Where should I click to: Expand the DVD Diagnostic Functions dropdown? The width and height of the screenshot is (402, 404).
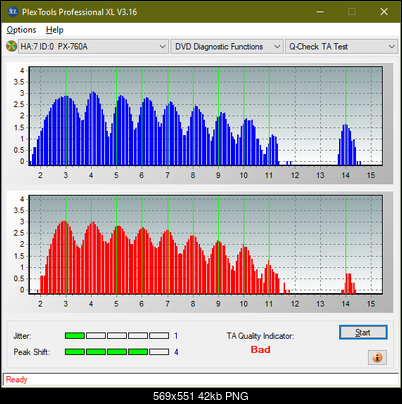click(x=227, y=46)
